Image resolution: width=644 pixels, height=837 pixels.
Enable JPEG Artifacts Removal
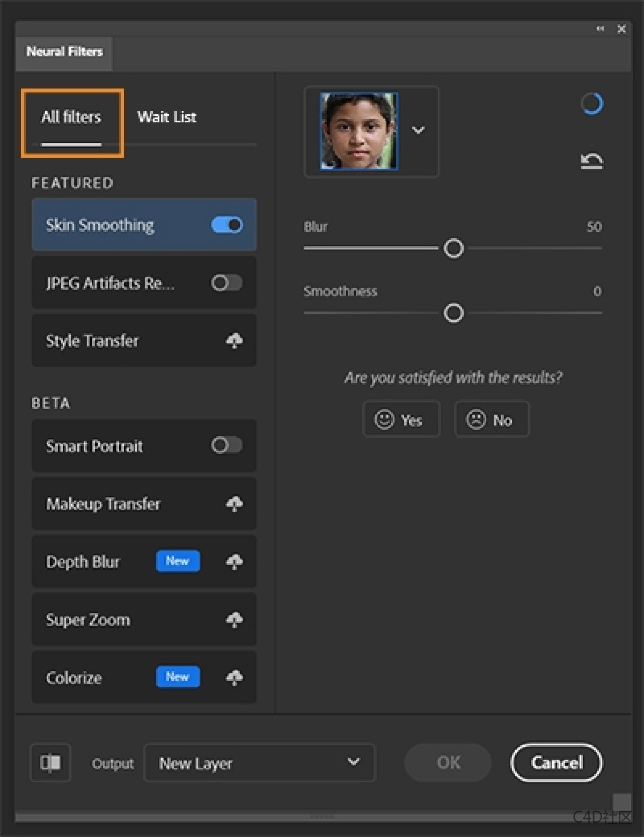click(x=226, y=283)
